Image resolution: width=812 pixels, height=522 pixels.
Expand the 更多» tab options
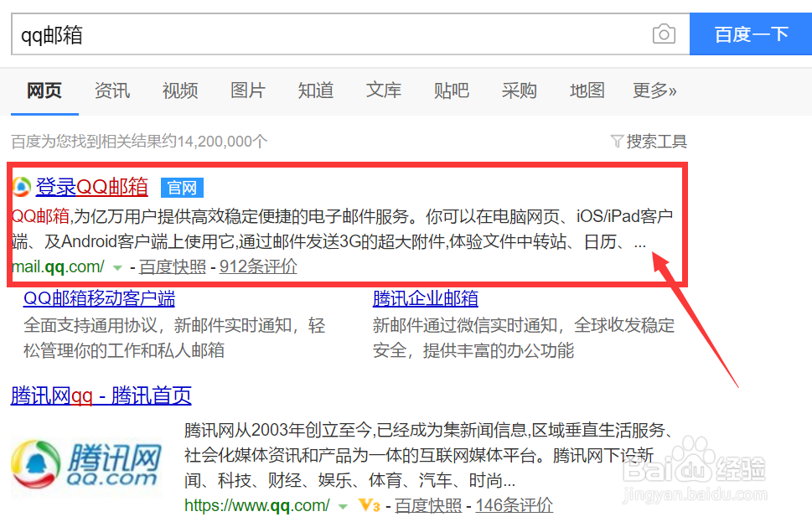654,90
